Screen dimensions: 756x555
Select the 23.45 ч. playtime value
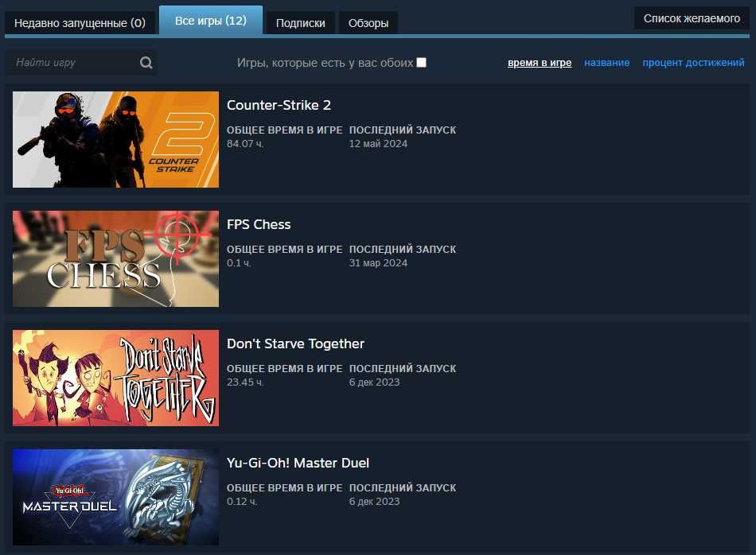245,382
